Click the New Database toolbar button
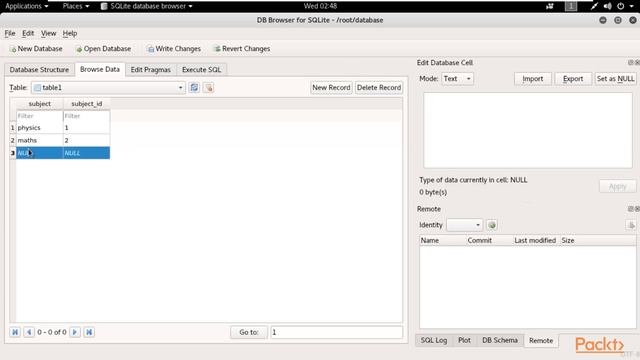 tap(36, 49)
